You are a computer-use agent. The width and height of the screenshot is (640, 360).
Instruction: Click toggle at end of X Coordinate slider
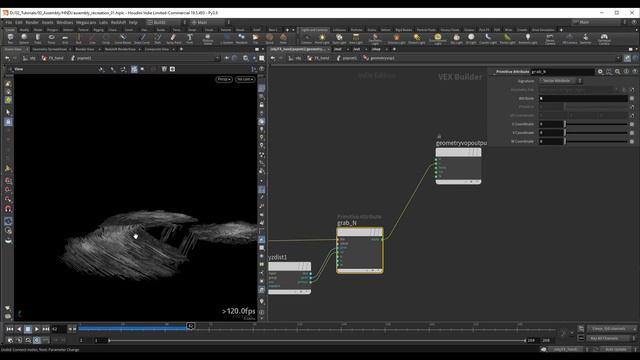pyautogui.click(x=632, y=124)
